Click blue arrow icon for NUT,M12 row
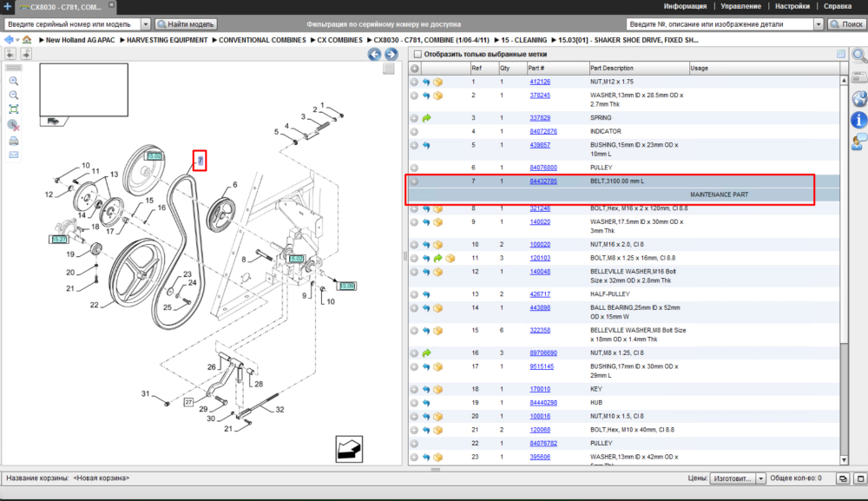 point(426,82)
